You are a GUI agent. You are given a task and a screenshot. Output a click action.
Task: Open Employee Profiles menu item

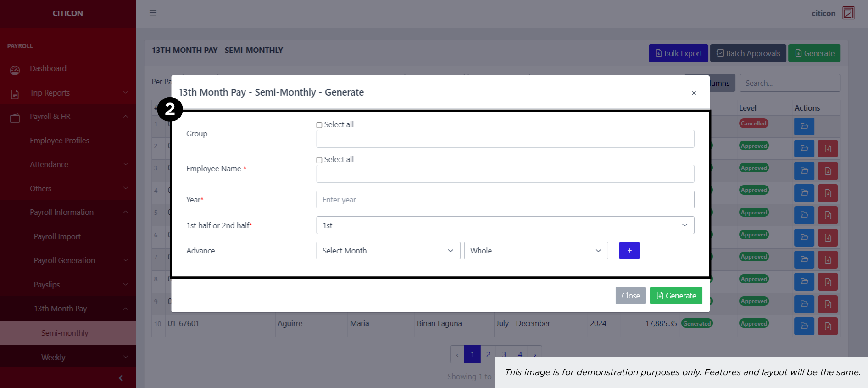tap(60, 141)
